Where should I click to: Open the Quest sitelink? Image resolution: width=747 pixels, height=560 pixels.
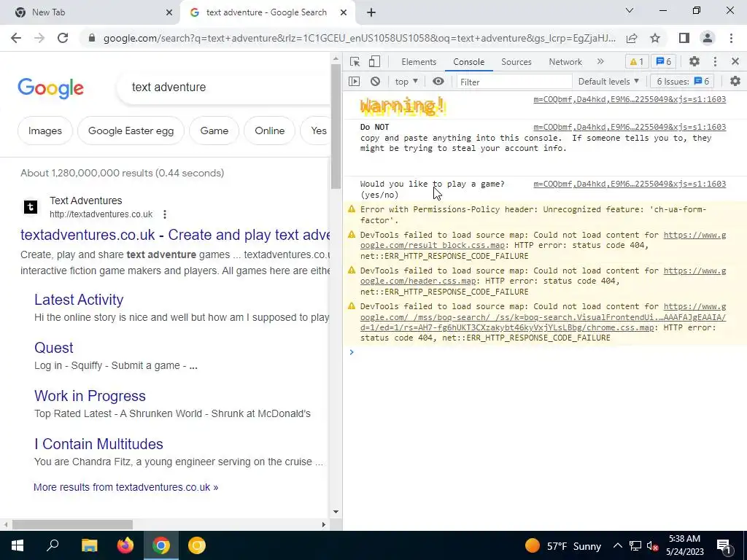tap(54, 348)
